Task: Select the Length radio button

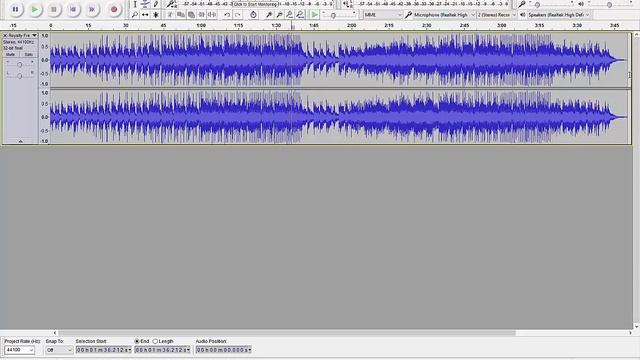Action: click(155, 341)
